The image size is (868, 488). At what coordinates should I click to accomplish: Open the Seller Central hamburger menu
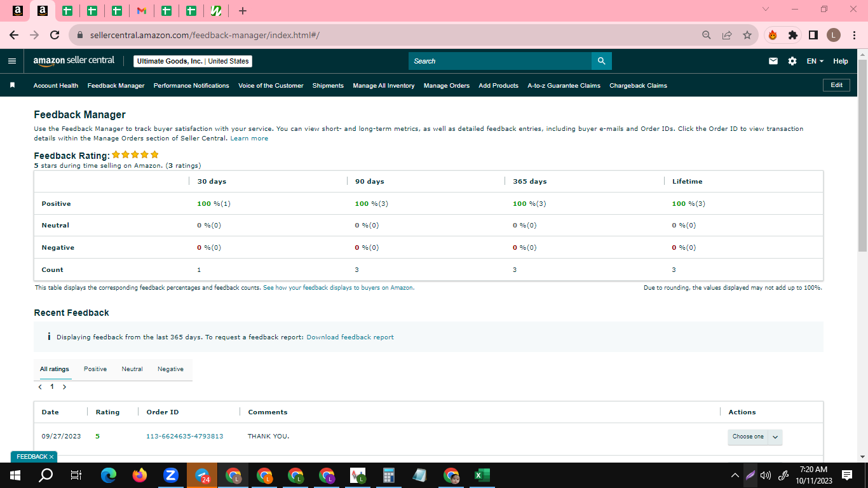tap(12, 61)
